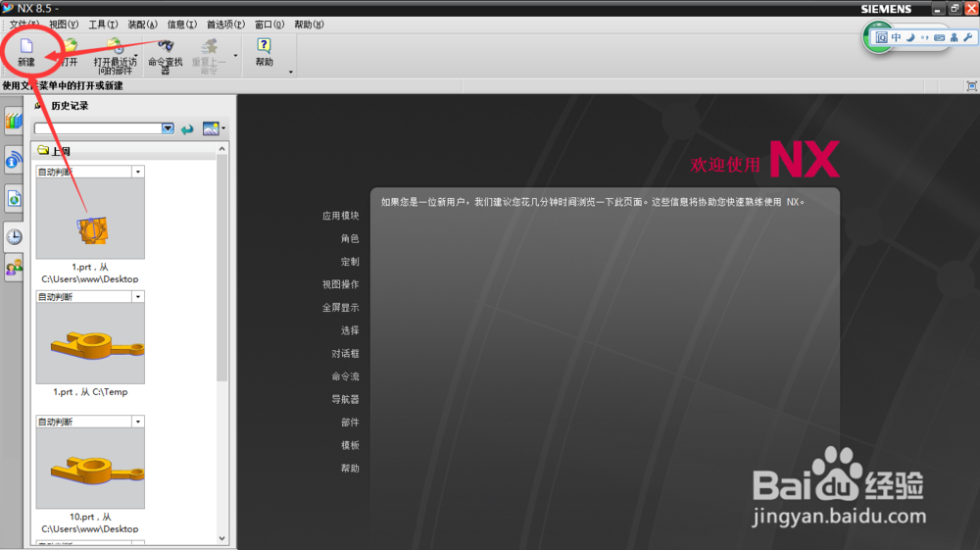The height and width of the screenshot is (550, 980).
Task: Select 部件 on welcome page
Action: click(350, 423)
